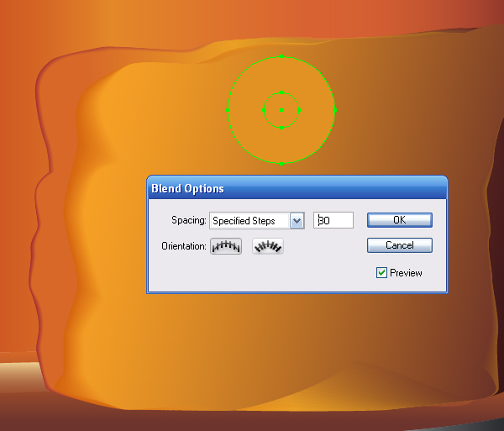Open the Spacing dropdown showing Specified Steps
The height and width of the screenshot is (431, 504).
click(x=257, y=220)
